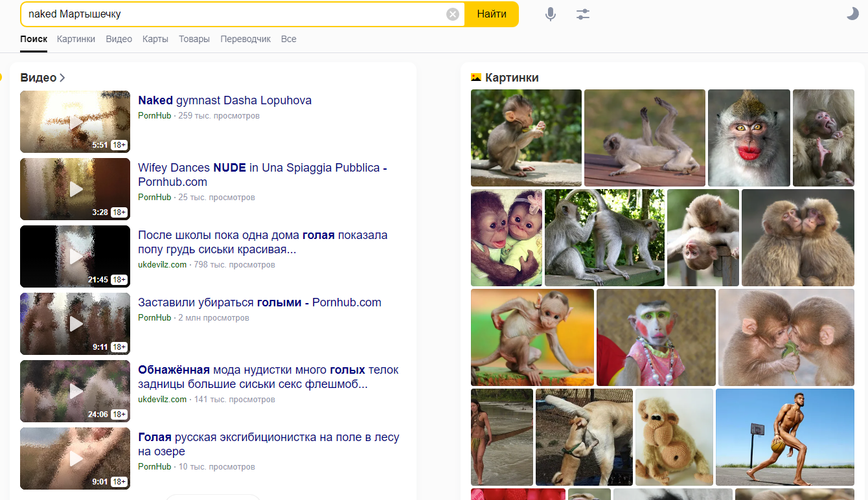868x500 pixels.
Task: Click the Картинки section picture icon
Action: pyautogui.click(x=476, y=78)
